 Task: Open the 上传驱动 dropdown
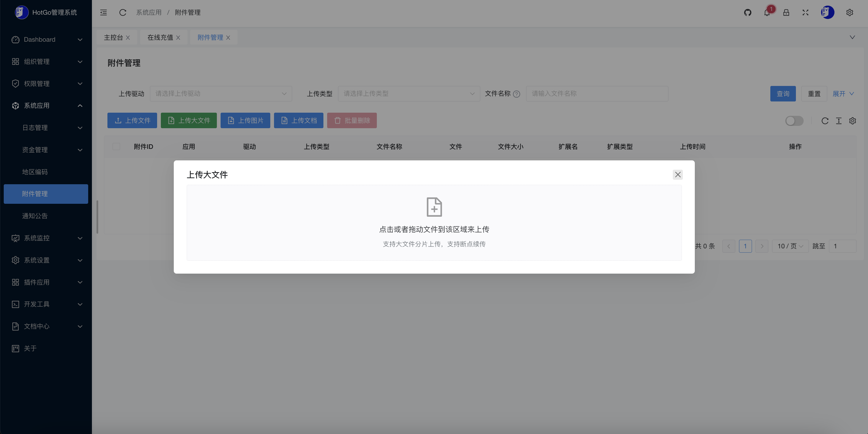coord(221,93)
